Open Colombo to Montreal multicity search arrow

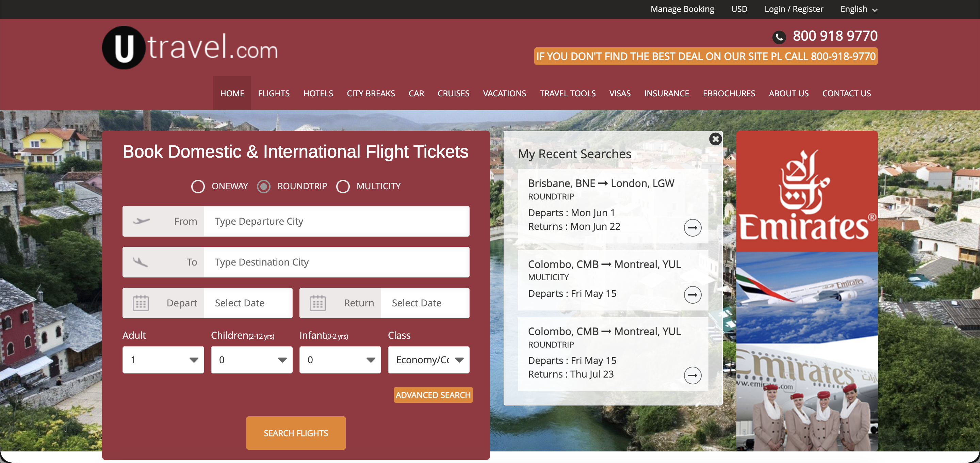coord(692,295)
